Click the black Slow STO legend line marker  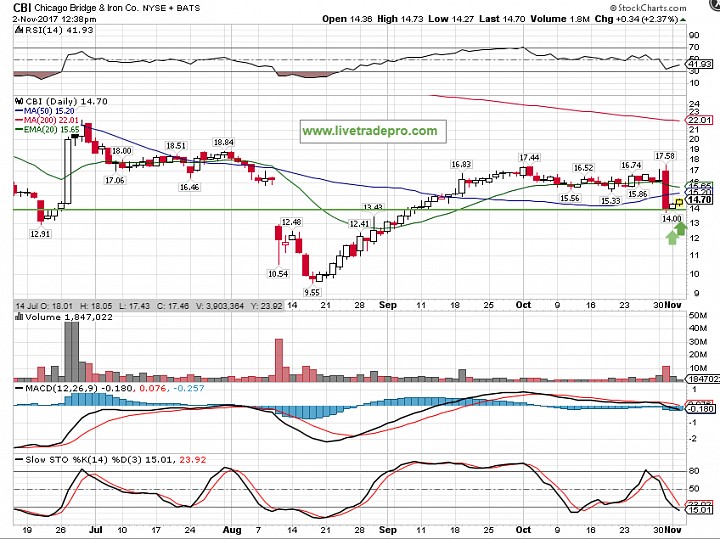pyautogui.click(x=19, y=460)
